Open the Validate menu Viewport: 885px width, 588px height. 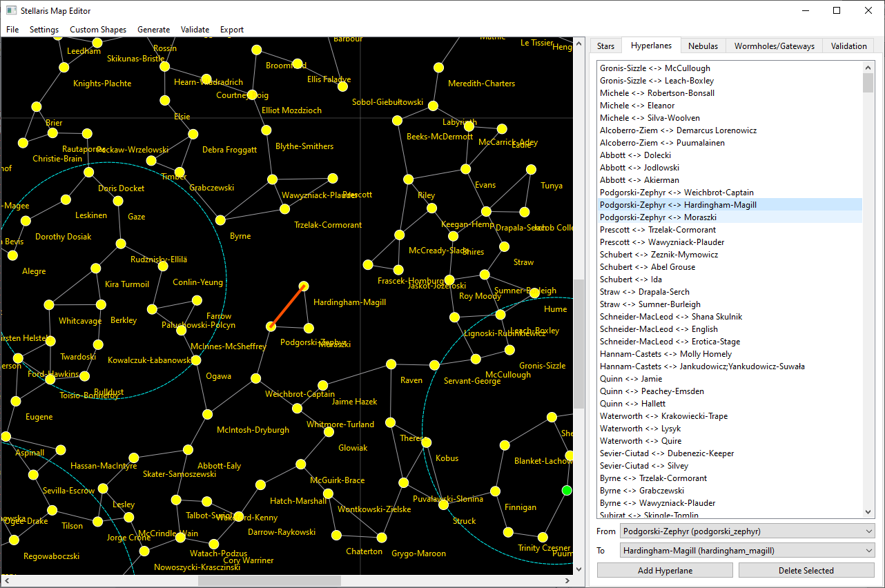[x=195, y=30]
